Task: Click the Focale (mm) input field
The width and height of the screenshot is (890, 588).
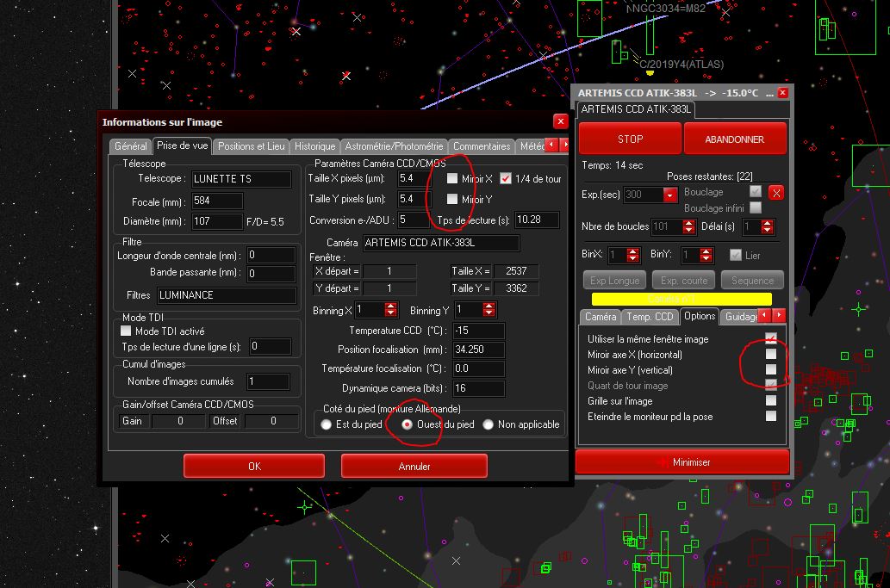Action: 218,201
